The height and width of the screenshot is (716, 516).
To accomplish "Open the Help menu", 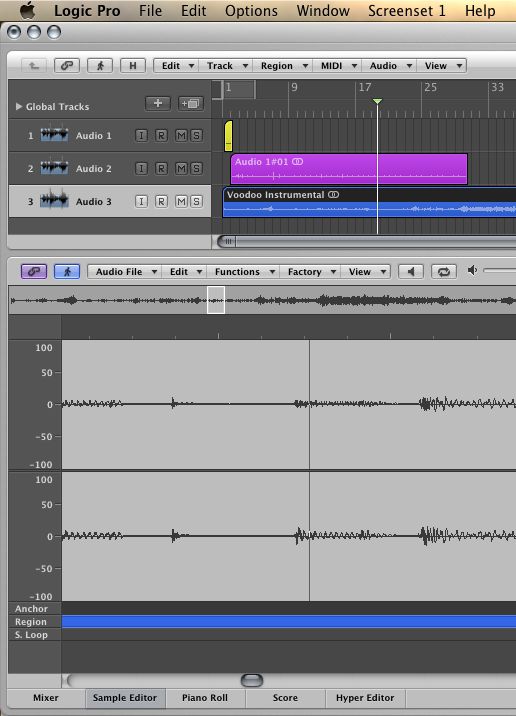I will (x=480, y=11).
